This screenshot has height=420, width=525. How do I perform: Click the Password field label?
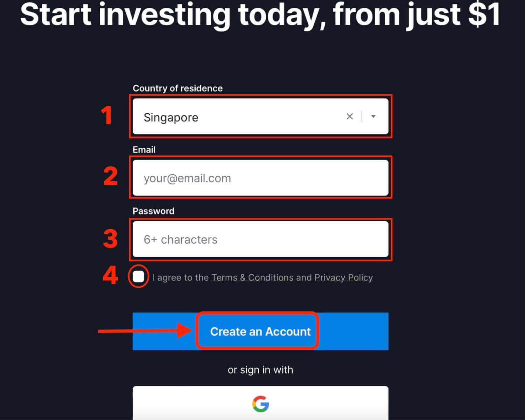click(x=153, y=211)
